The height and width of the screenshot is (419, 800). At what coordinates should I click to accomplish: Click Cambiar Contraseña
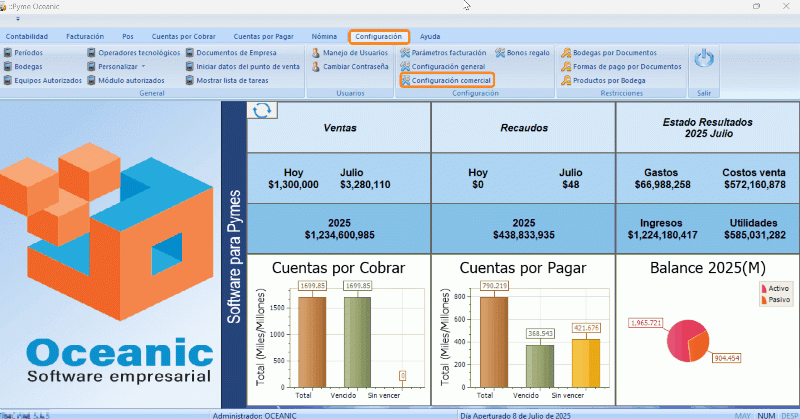pos(352,66)
